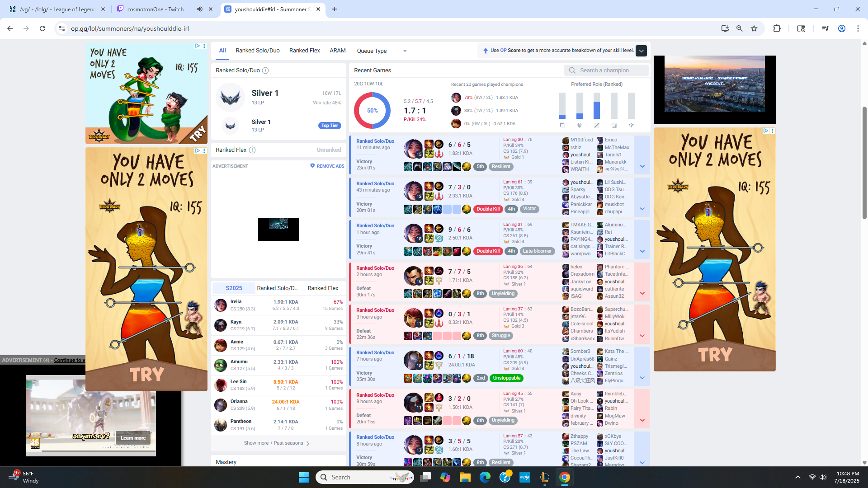
Task: Click the Windows Start button
Action: [x=304, y=477]
